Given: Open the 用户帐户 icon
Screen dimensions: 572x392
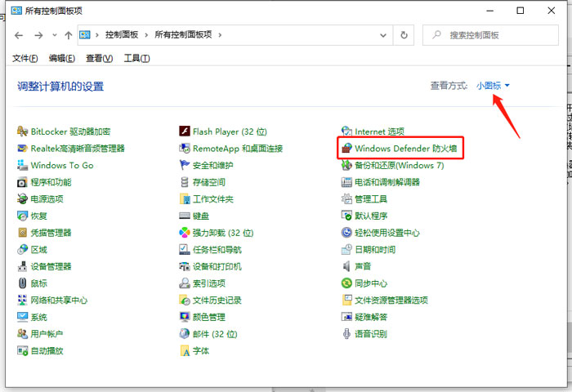Looking at the screenshot, I should point(22,334).
